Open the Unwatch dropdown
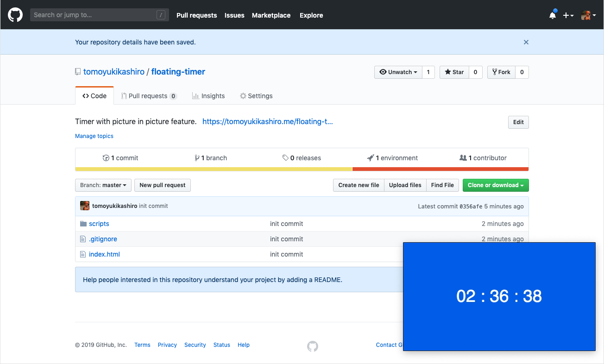Image resolution: width=604 pixels, height=364 pixels. click(398, 72)
